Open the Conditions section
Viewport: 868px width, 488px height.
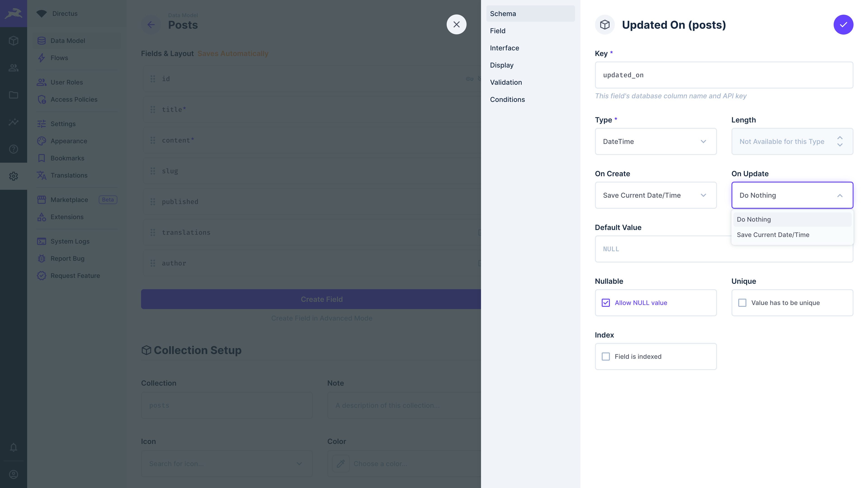(507, 99)
